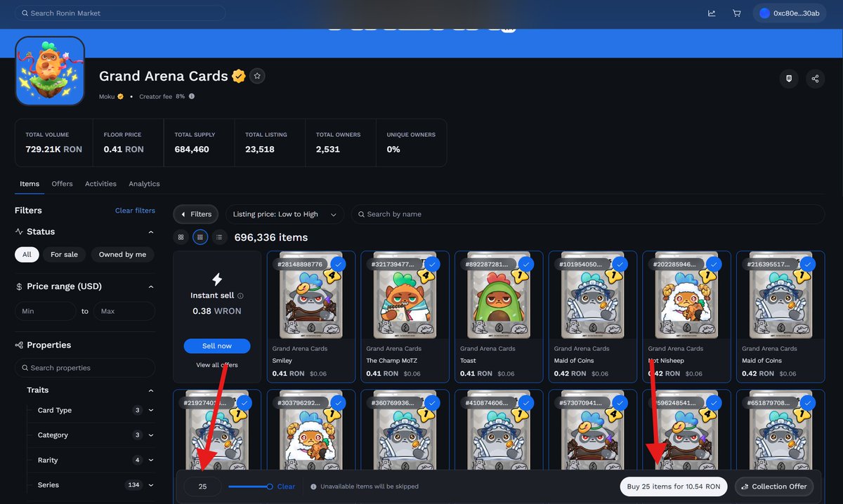The height and width of the screenshot is (504, 843).
Task: Switch to small grid view icon
Action: pyautogui.click(x=200, y=237)
